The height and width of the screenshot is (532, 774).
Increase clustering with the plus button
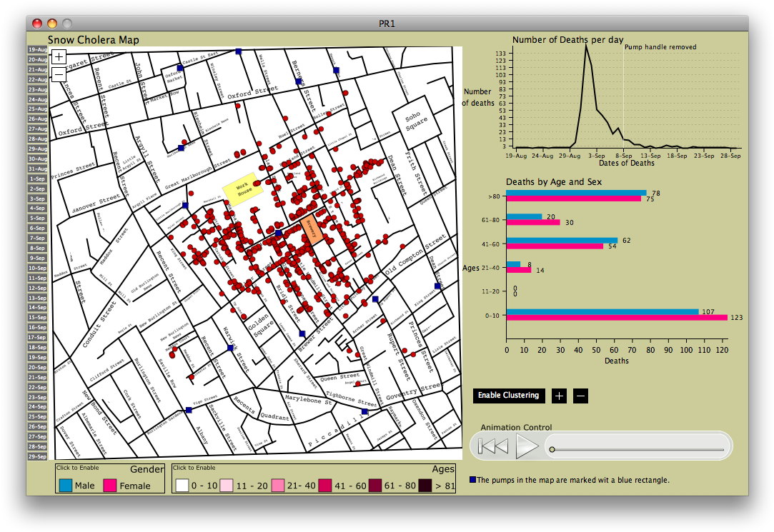click(559, 396)
